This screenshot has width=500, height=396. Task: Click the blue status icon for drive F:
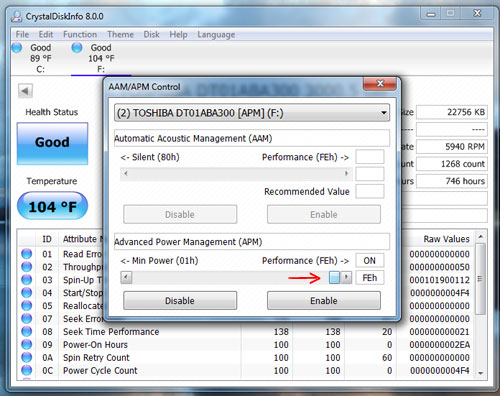click(77, 48)
